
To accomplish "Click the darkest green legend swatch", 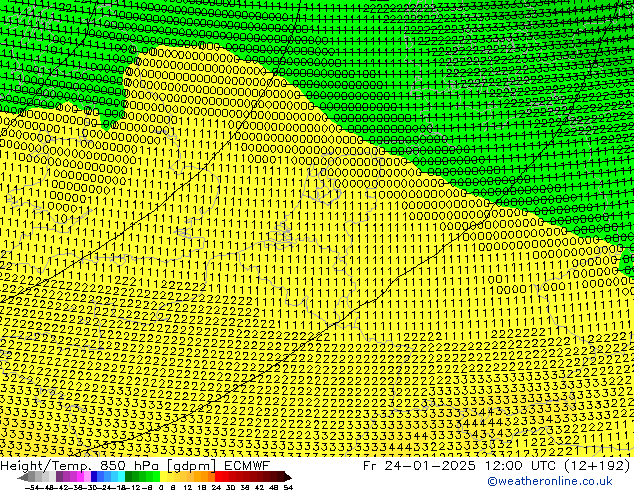I will pos(129,477).
